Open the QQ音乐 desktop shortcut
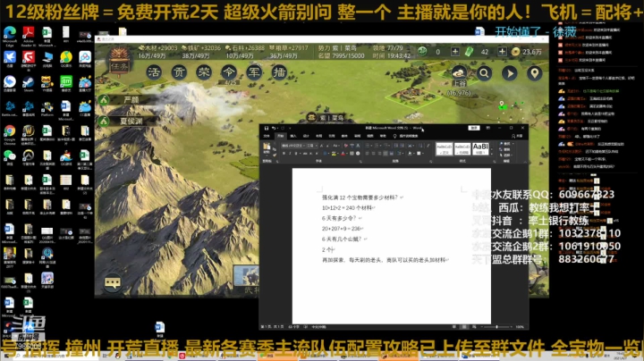 pos(66,59)
